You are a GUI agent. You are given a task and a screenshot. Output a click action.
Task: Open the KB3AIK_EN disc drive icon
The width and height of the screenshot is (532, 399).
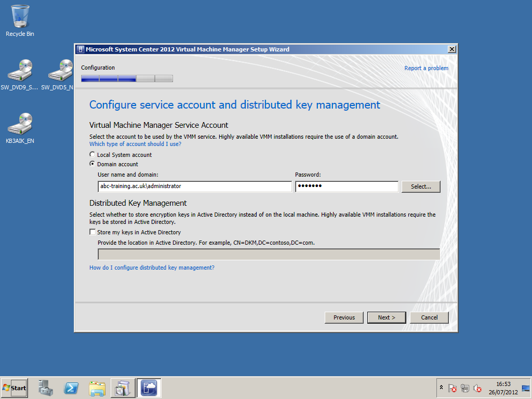pos(20,128)
